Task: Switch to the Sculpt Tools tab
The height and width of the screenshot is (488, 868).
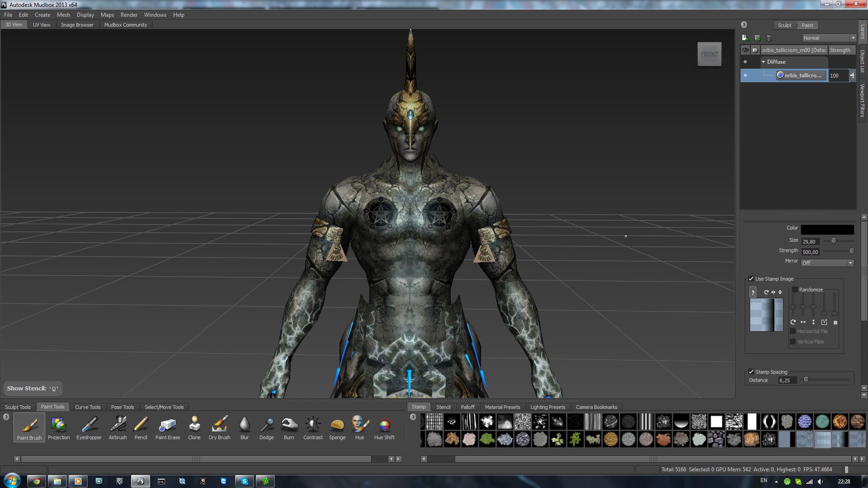Action: 18,407
